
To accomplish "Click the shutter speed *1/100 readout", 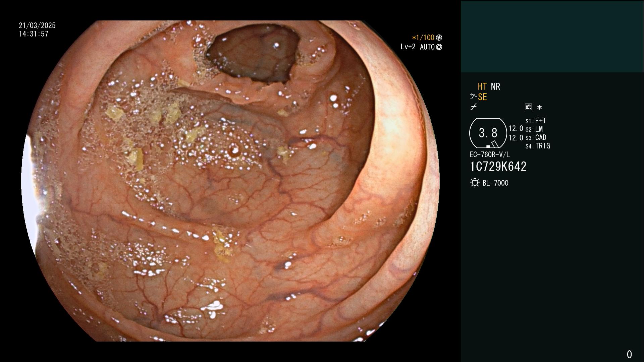I will (423, 38).
